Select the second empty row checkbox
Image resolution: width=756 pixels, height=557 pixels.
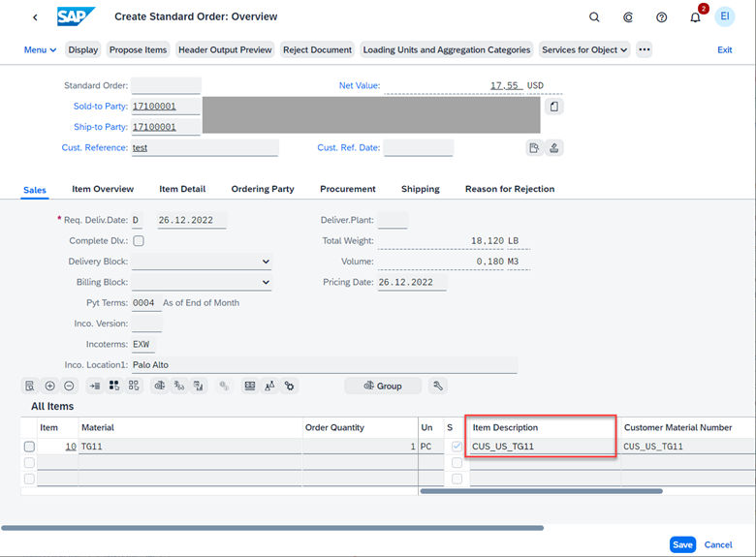29,463
